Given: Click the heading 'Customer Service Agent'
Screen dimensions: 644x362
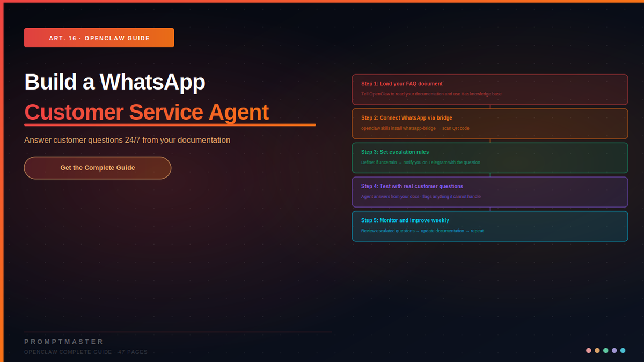Looking at the screenshot, I should [147, 112].
